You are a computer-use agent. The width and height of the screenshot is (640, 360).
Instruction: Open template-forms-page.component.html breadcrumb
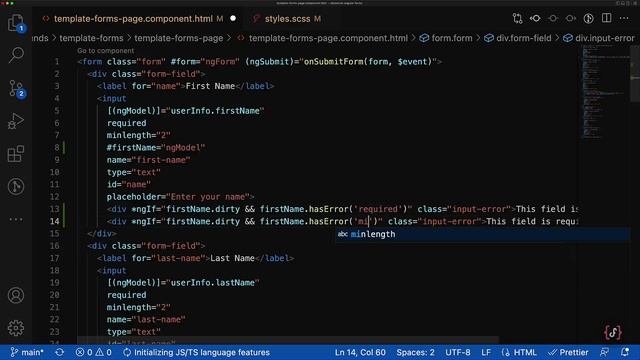pyautogui.click(x=328, y=38)
